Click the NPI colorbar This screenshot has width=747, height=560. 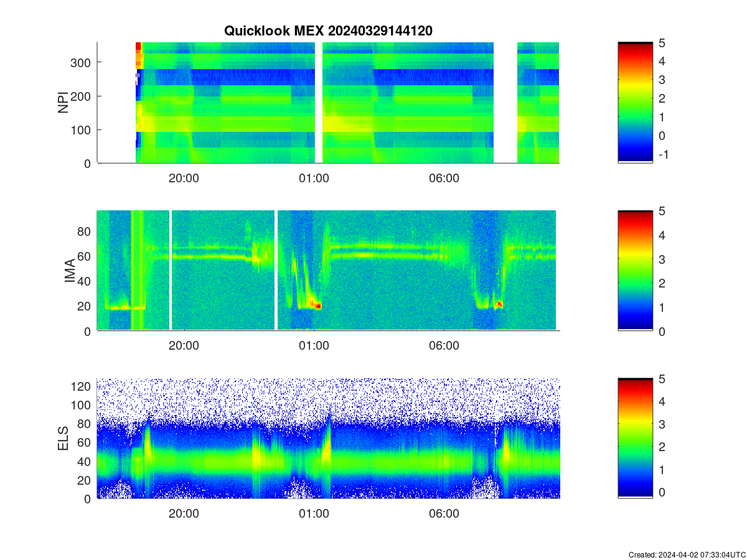coord(635,103)
